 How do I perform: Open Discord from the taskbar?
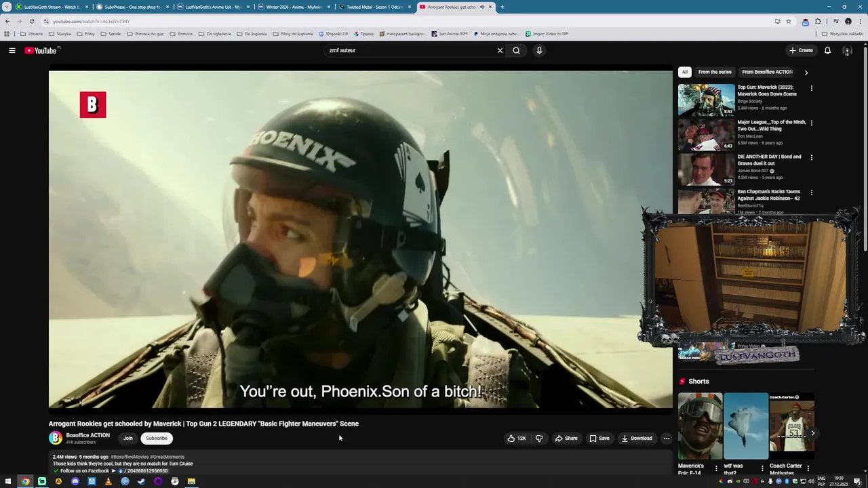(x=75, y=481)
